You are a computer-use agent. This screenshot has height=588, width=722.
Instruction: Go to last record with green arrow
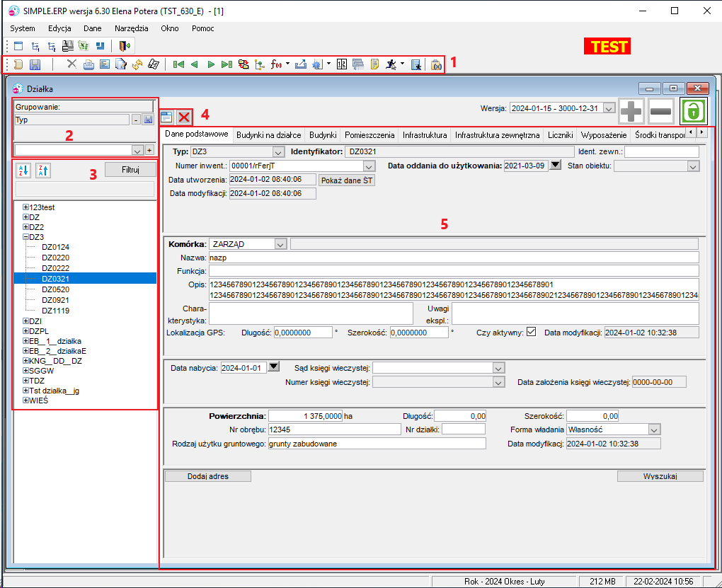click(x=227, y=64)
